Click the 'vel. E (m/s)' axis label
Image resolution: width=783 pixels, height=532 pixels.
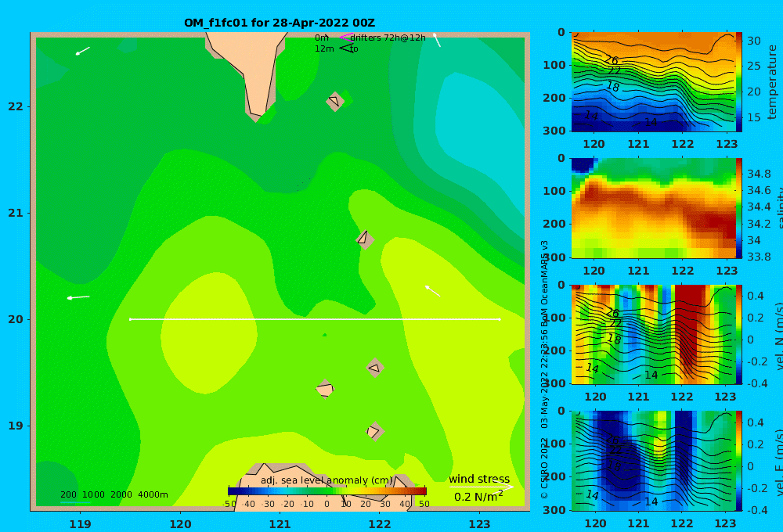pos(778,462)
